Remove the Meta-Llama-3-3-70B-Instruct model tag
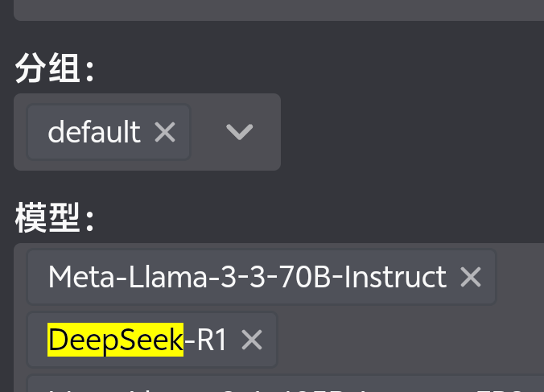 (x=471, y=277)
